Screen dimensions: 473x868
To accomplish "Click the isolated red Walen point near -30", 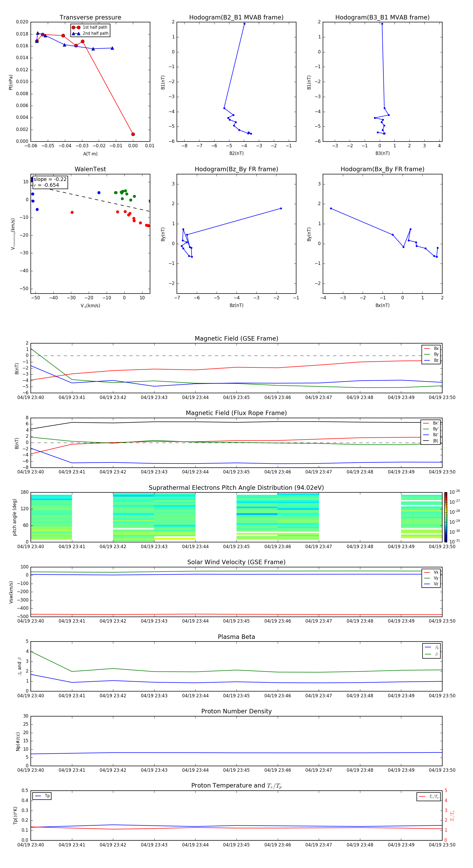I will [72, 212].
